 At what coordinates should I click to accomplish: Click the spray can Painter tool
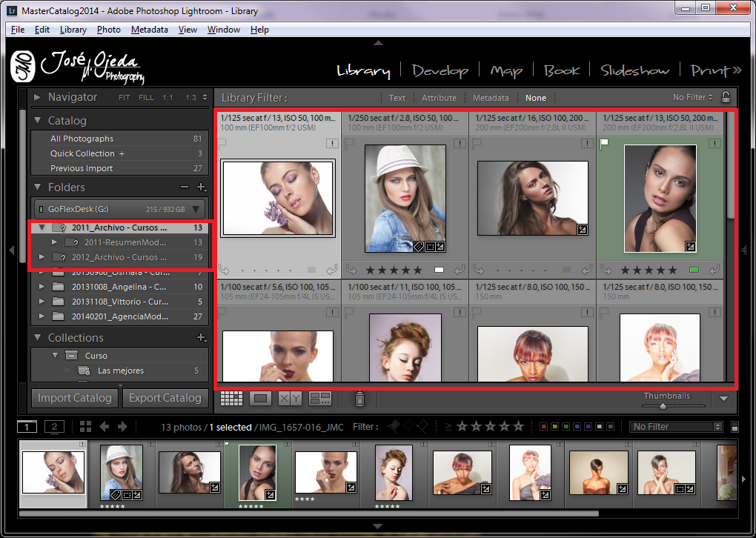click(x=359, y=399)
